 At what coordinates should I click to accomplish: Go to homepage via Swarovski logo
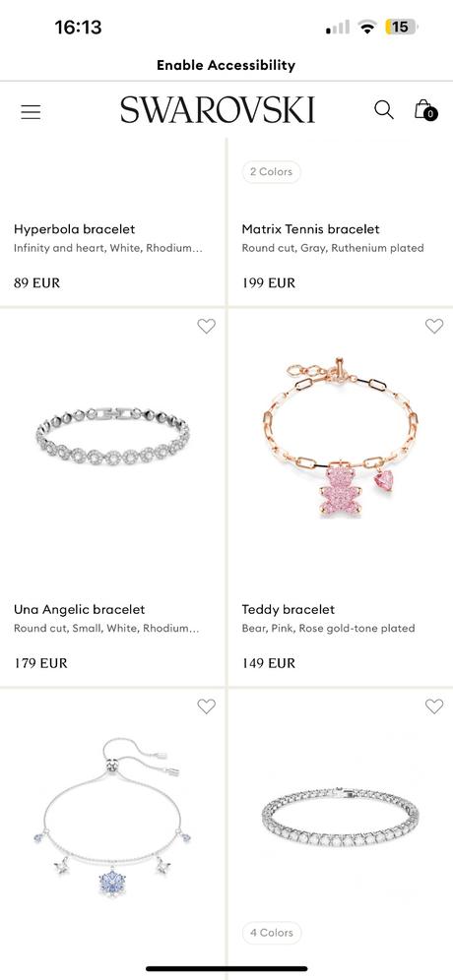(218, 110)
